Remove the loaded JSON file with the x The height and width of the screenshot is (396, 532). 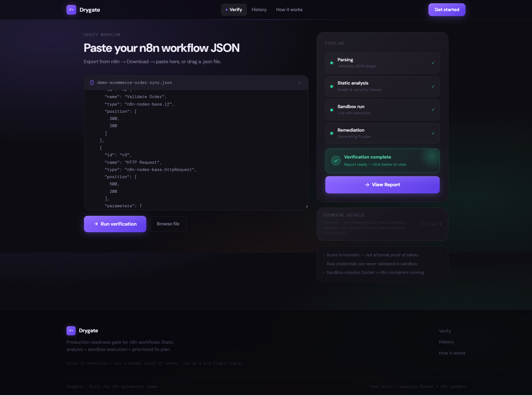[x=300, y=83]
